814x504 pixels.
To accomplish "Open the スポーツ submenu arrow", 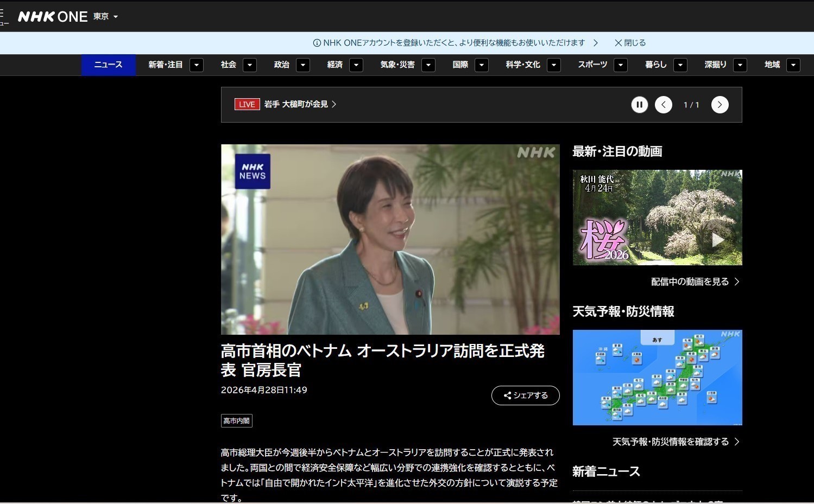I will [x=621, y=65].
